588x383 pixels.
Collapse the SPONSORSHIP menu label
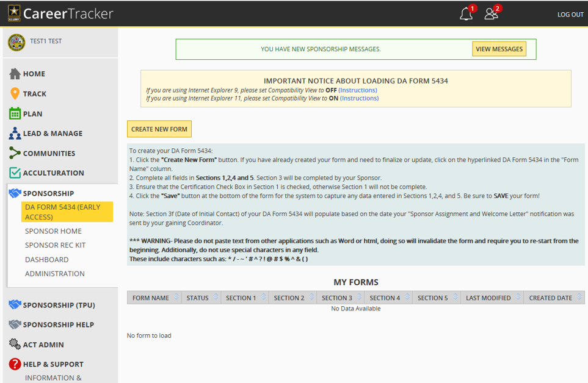(x=48, y=193)
